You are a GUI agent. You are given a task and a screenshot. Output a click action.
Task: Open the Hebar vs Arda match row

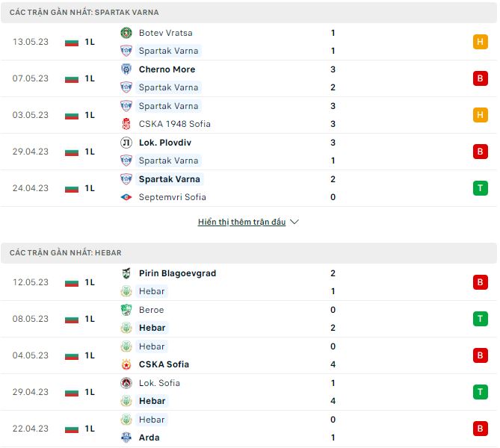pyautogui.click(x=247, y=429)
